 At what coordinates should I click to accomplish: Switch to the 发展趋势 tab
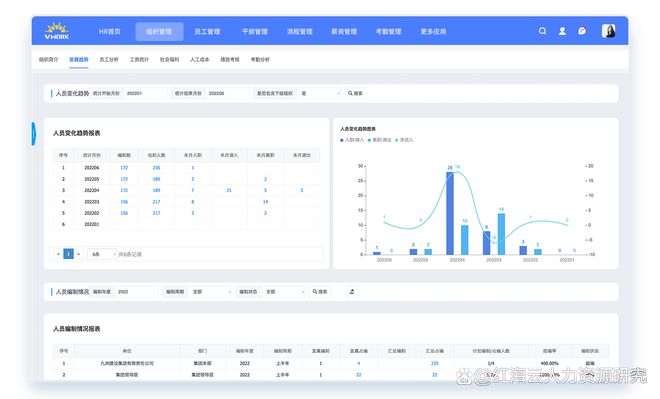(79, 59)
